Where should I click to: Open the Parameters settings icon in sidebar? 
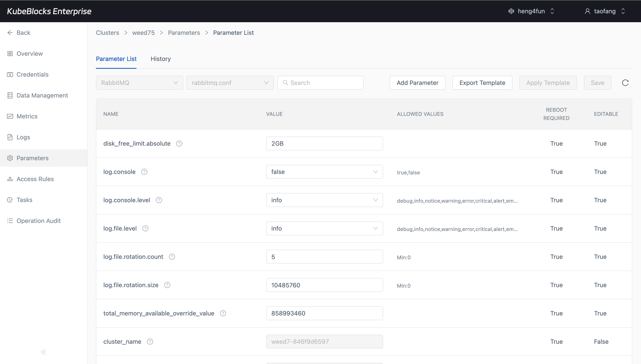10,158
